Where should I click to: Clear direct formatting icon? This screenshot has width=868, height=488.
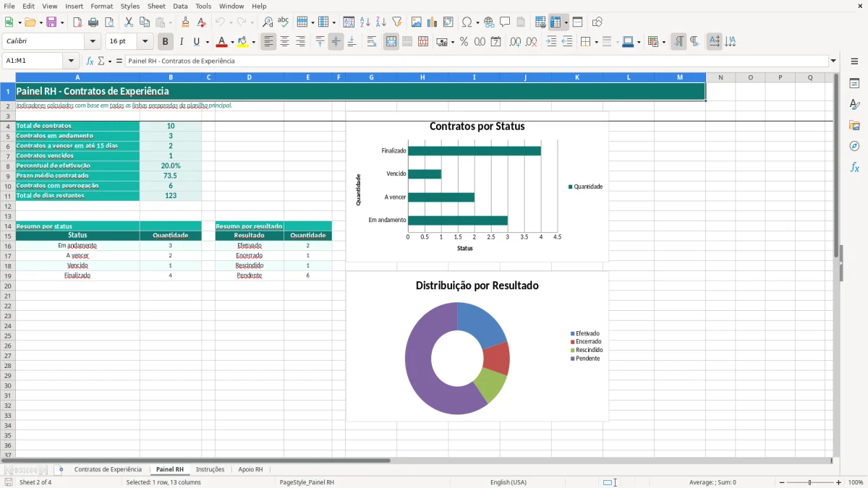coord(202,22)
